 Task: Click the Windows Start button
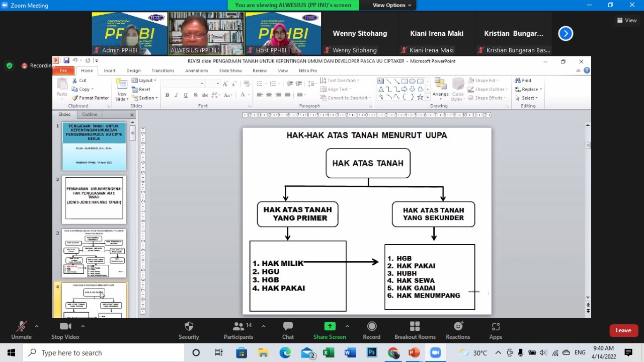[x=11, y=352]
